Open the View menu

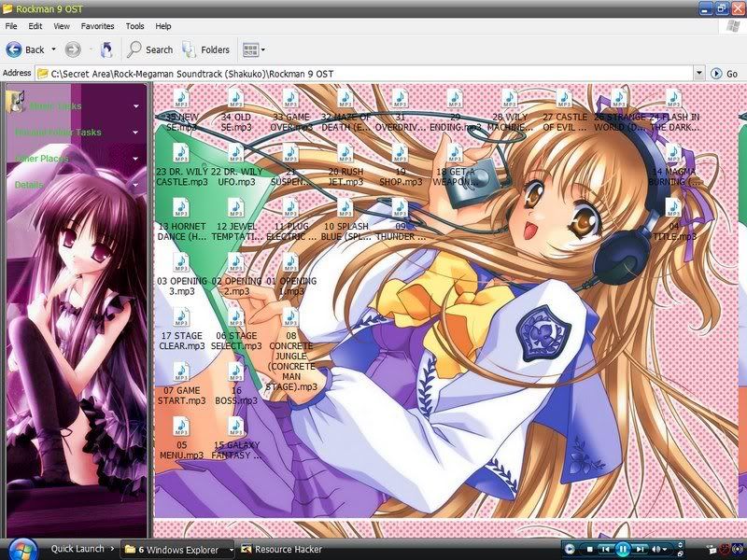point(62,26)
